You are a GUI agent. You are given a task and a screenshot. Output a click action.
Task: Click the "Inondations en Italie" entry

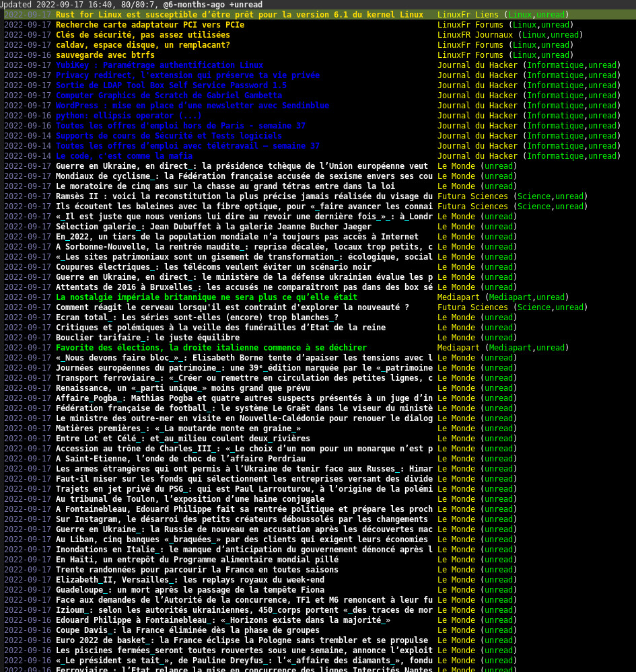tap(244, 549)
